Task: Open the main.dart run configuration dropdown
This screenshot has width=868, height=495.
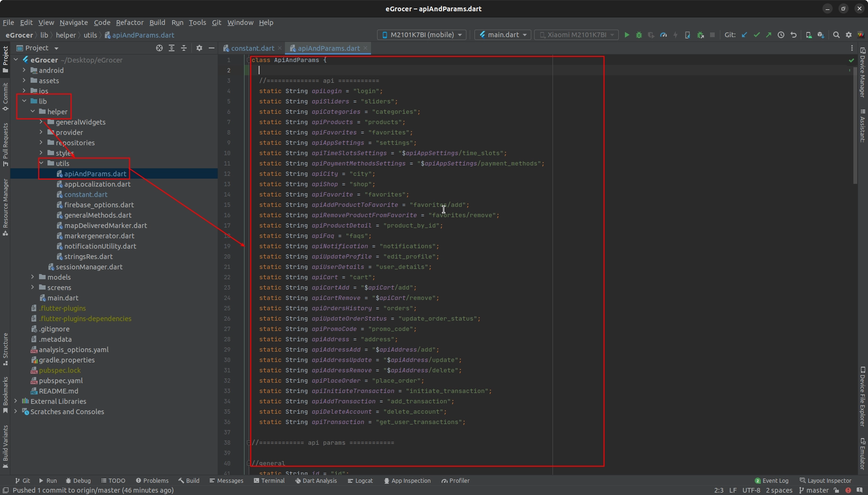Action: [503, 35]
